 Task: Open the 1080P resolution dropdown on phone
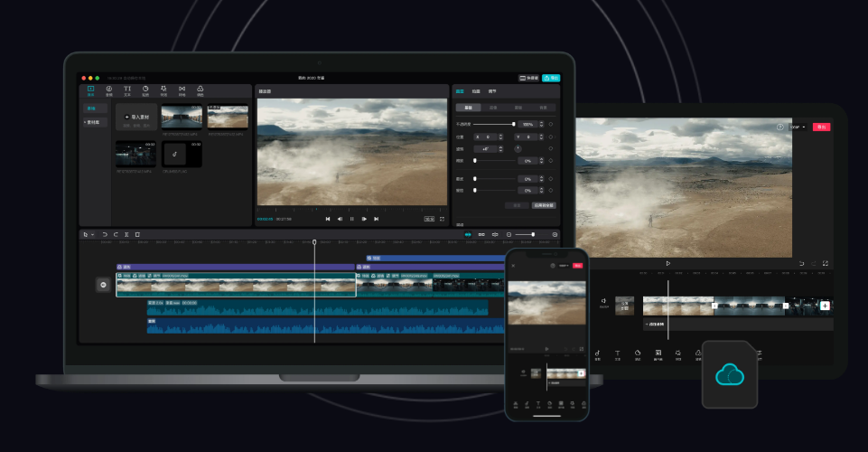(565, 266)
